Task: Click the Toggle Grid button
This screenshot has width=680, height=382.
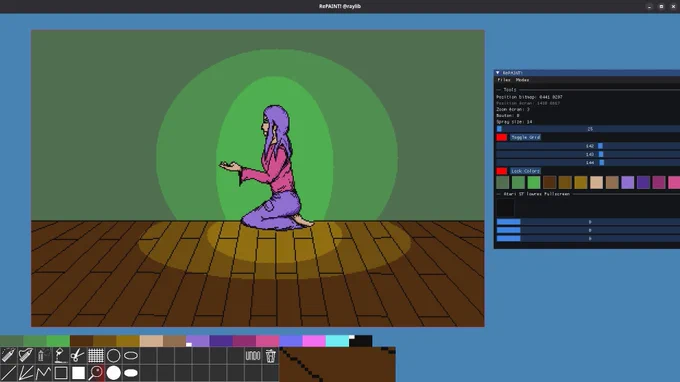Action: pos(525,137)
